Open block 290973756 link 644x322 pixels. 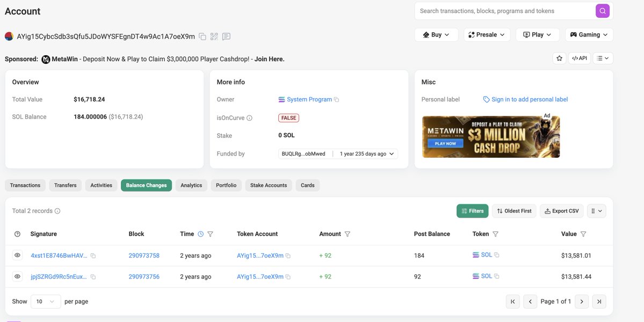tap(144, 277)
